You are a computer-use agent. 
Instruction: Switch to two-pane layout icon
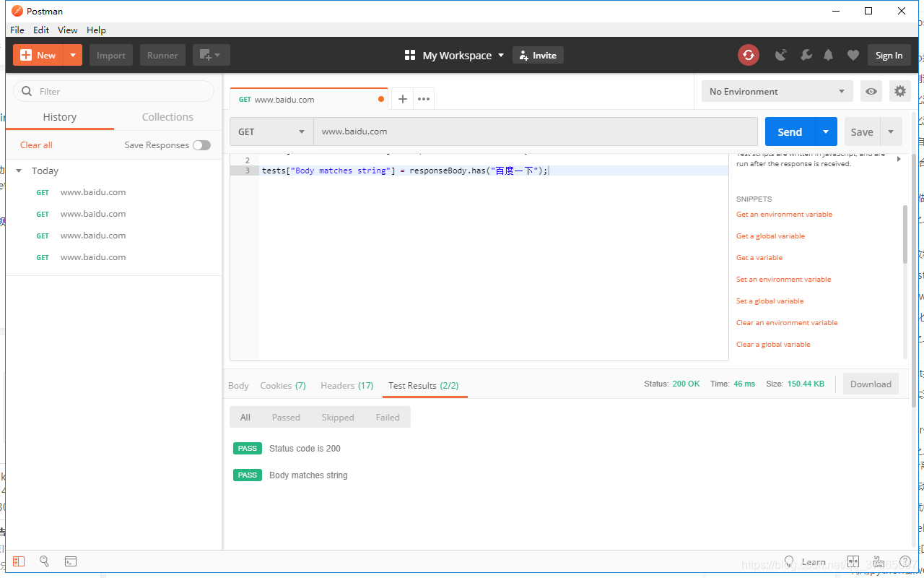coord(853,561)
